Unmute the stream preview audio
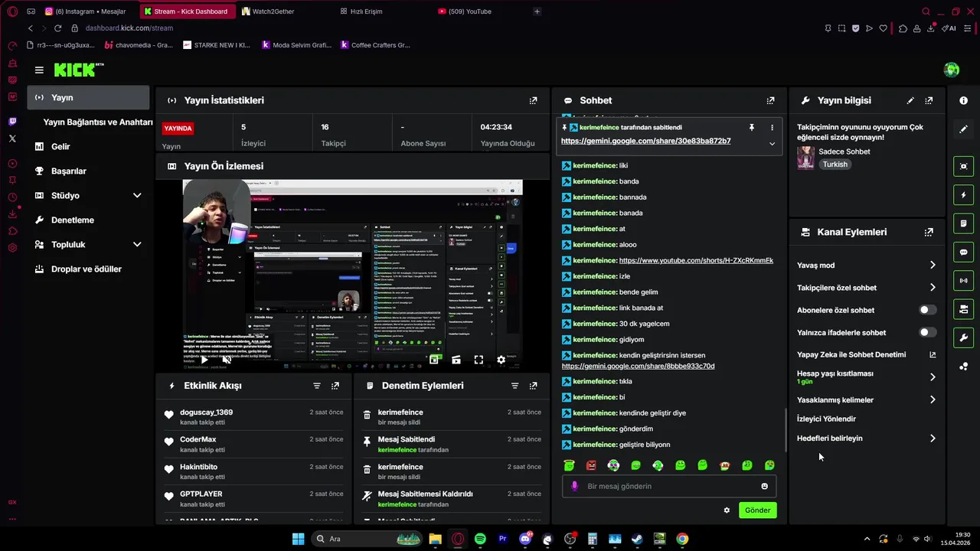Screen dimensions: 980x551 (x=227, y=360)
